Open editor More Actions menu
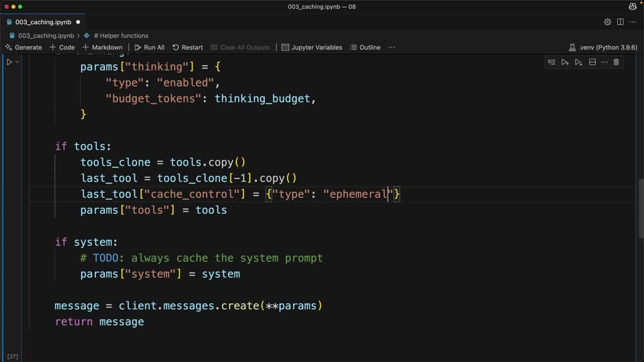The width and height of the screenshot is (644, 362). pos(633,21)
